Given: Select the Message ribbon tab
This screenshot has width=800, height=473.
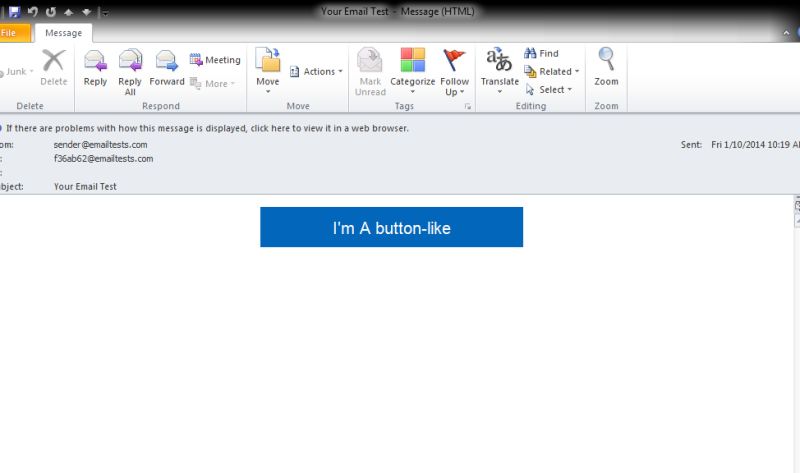Looking at the screenshot, I should pyautogui.click(x=63, y=33).
